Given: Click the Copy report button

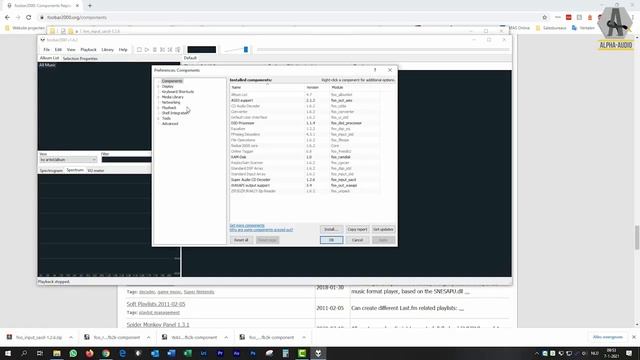Looking at the screenshot, I should pos(357,229).
